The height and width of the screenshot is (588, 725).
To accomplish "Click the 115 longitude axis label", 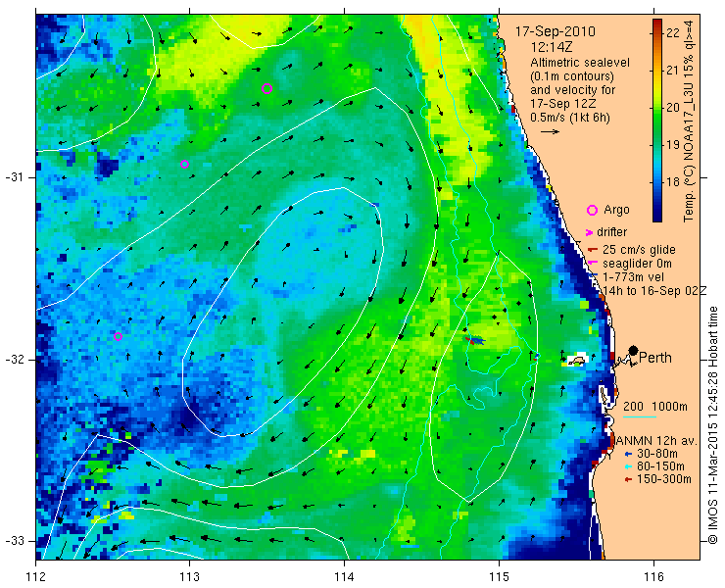I will tap(499, 576).
